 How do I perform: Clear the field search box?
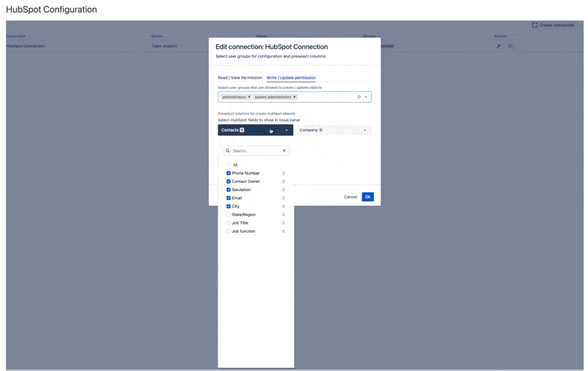pos(284,151)
